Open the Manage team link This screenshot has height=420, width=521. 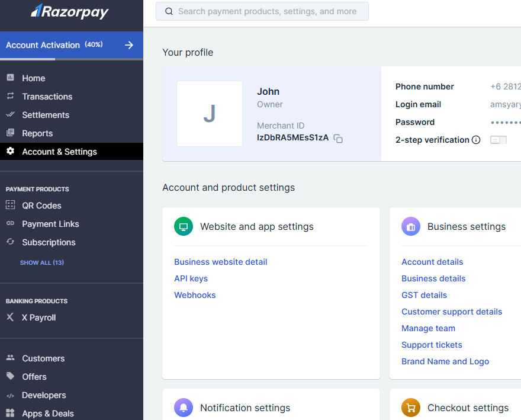click(x=428, y=328)
